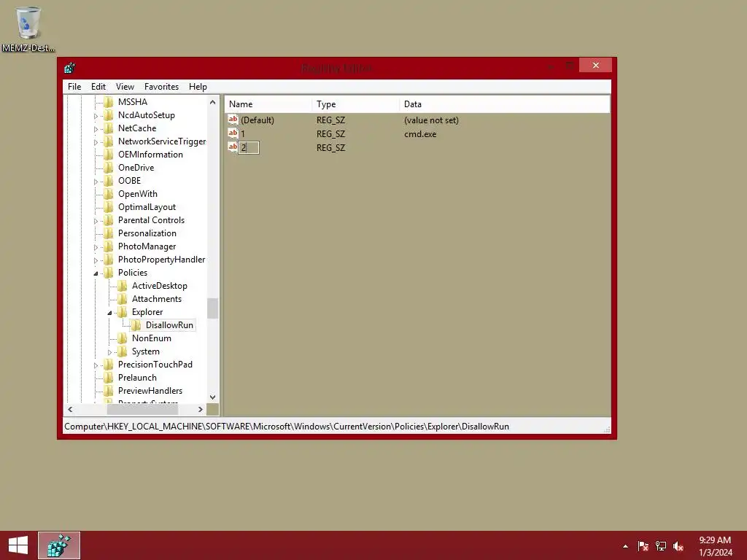Expand the NetCache key
The height and width of the screenshot is (560, 747).
click(x=96, y=129)
